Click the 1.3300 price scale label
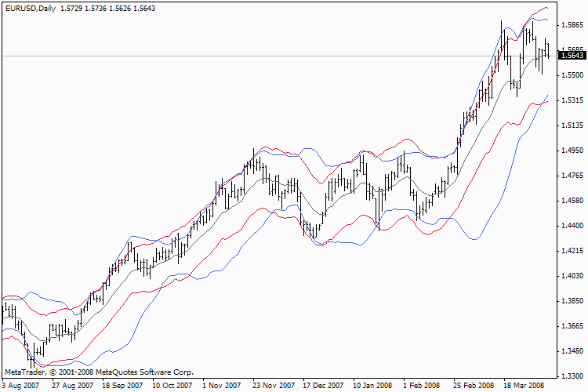This screenshot has width=588, height=392. [572, 376]
